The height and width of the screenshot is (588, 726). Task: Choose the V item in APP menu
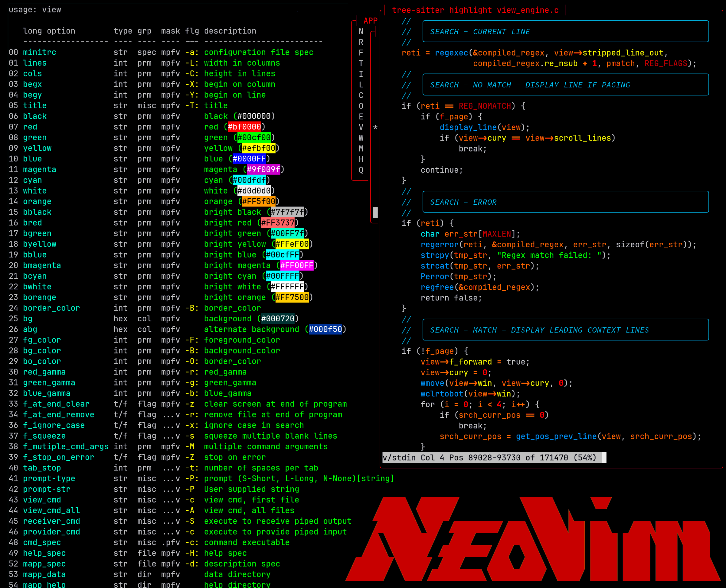361,127
